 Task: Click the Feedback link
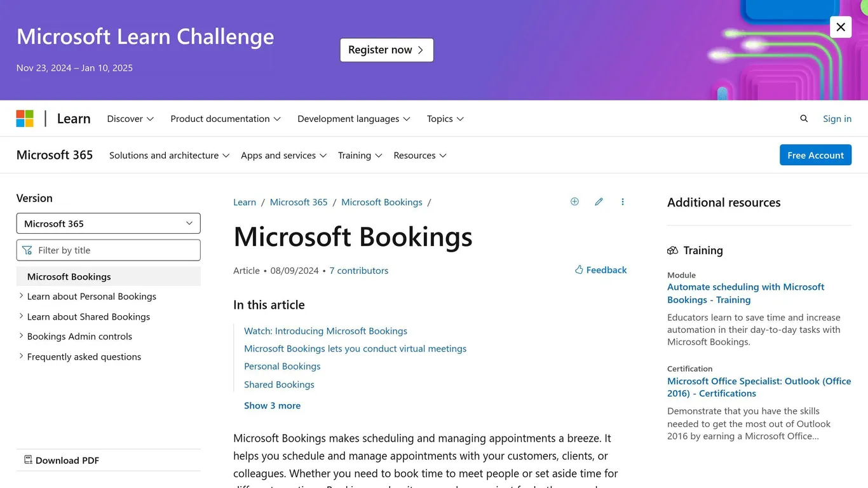(x=600, y=269)
